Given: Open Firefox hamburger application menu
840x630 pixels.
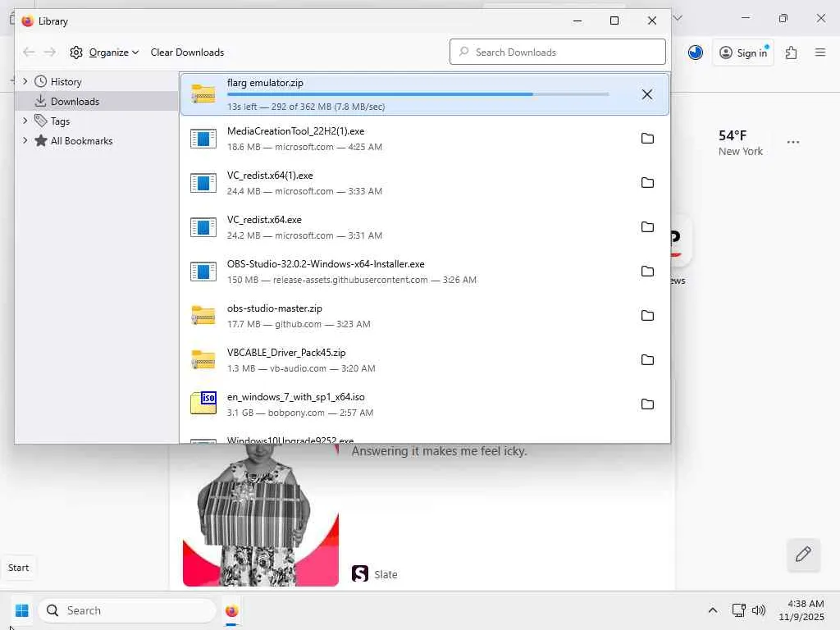Looking at the screenshot, I should point(820,52).
